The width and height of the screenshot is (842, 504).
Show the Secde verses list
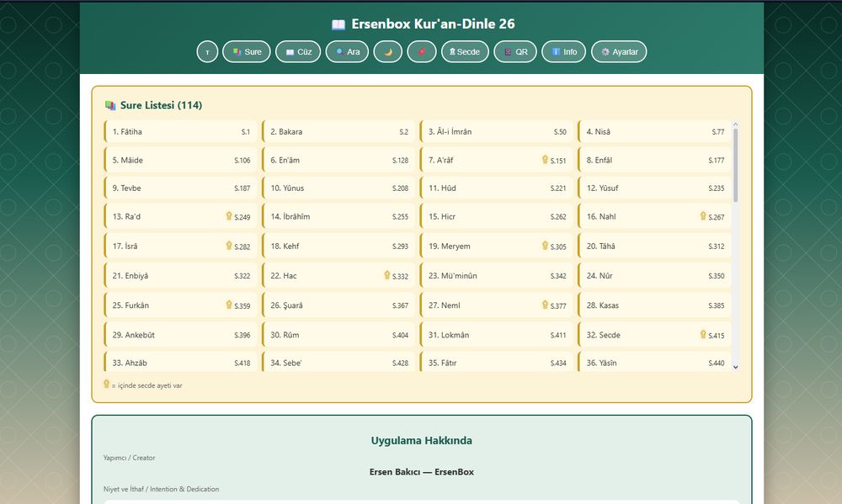465,52
